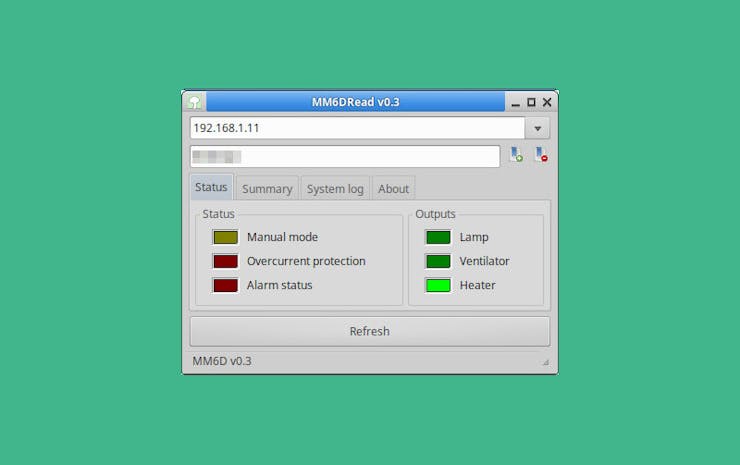The height and width of the screenshot is (465, 740).
Task: Click the Overcurrent protection label
Action: [306, 261]
